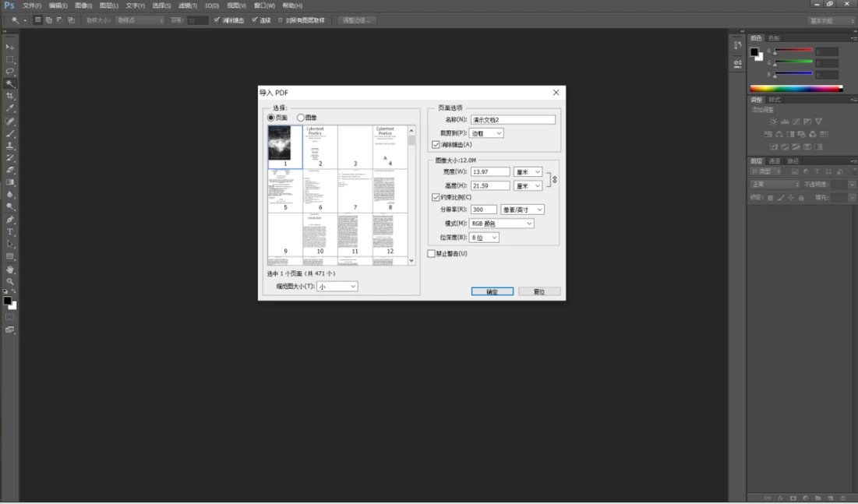858x504 pixels.
Task: Expand the 位深度 8 位 dropdown
Action: (x=484, y=238)
